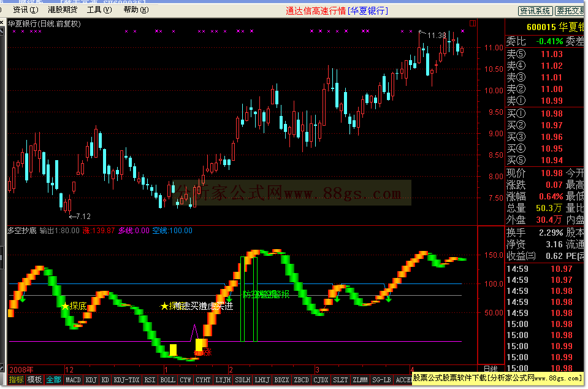Open the 资讯(I) menu
This screenshot has height=389, width=588.
(26, 10)
